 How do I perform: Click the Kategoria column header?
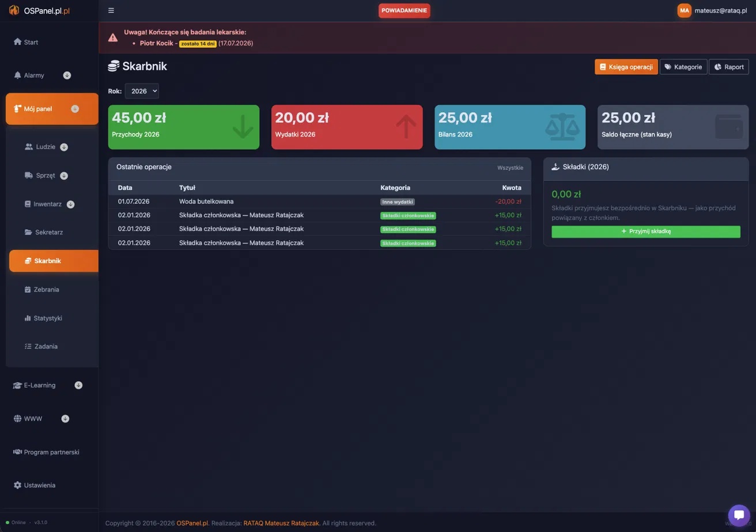pos(395,188)
